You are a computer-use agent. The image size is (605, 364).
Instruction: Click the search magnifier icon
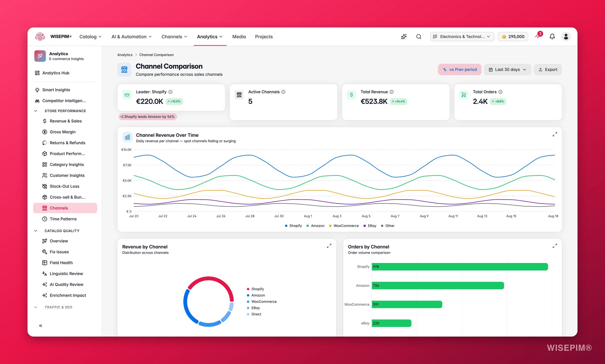[x=419, y=37]
